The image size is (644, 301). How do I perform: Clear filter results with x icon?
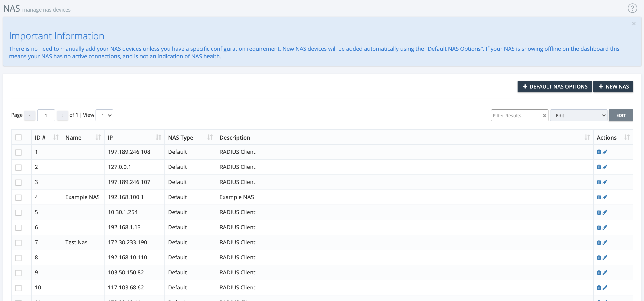pos(544,116)
